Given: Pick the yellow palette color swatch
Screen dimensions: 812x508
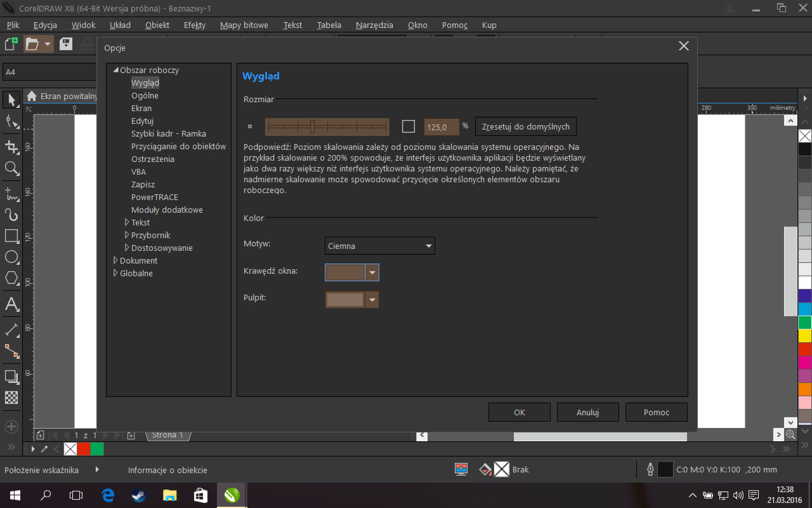Looking at the screenshot, I should [805, 336].
